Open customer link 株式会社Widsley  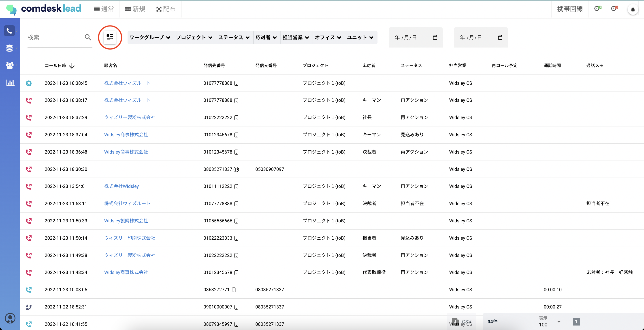(x=121, y=186)
